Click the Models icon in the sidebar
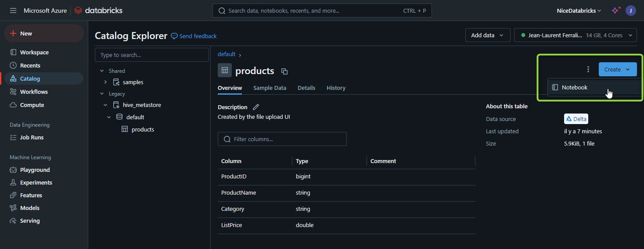Screen dimensions: 644x249 [13, 208]
